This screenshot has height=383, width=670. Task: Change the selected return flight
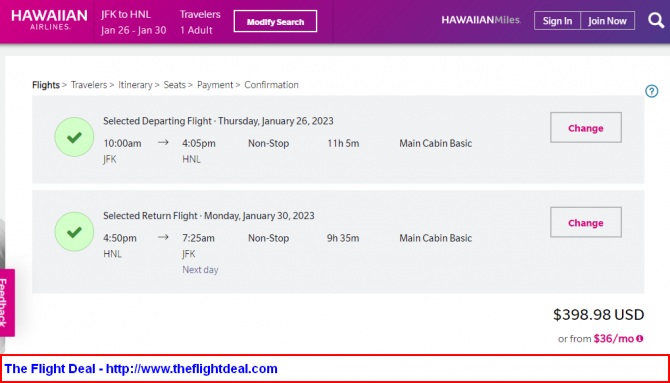point(586,223)
